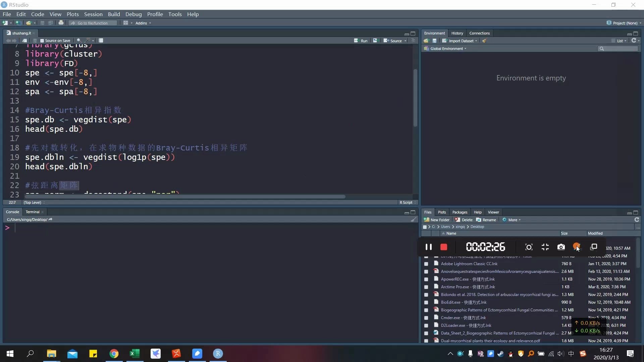644x362 pixels.
Task: Take a screenshot in the recorder toolbar
Action: coord(561,247)
